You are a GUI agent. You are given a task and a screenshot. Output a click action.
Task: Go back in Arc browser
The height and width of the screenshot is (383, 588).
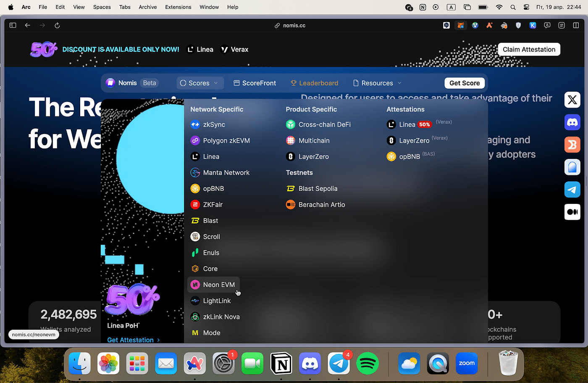click(28, 25)
